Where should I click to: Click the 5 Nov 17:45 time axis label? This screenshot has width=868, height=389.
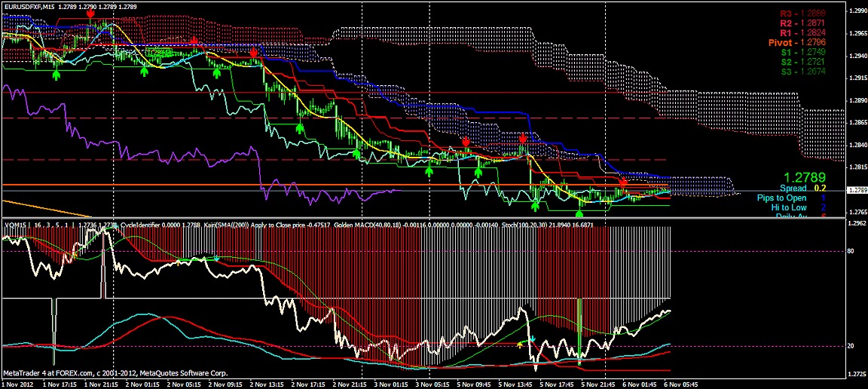point(558,384)
